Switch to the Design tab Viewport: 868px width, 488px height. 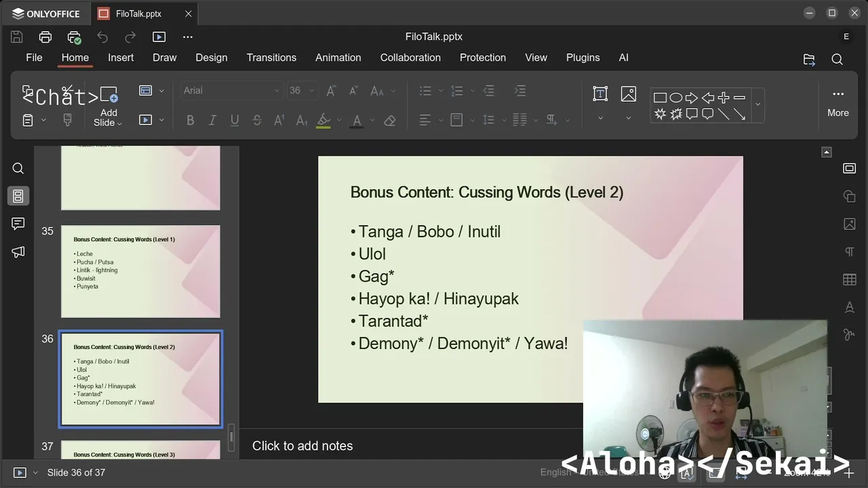point(212,58)
